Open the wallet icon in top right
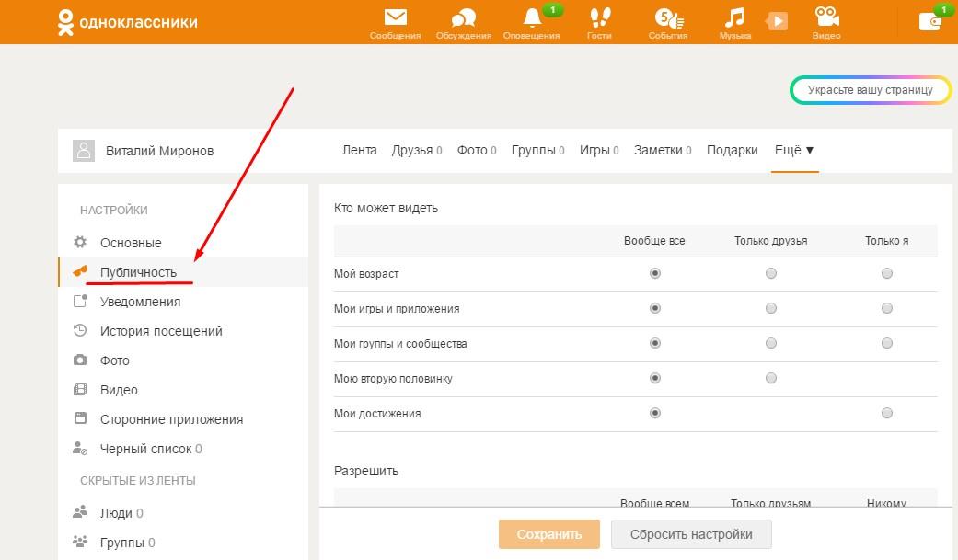This screenshot has width=958, height=560. [x=929, y=22]
